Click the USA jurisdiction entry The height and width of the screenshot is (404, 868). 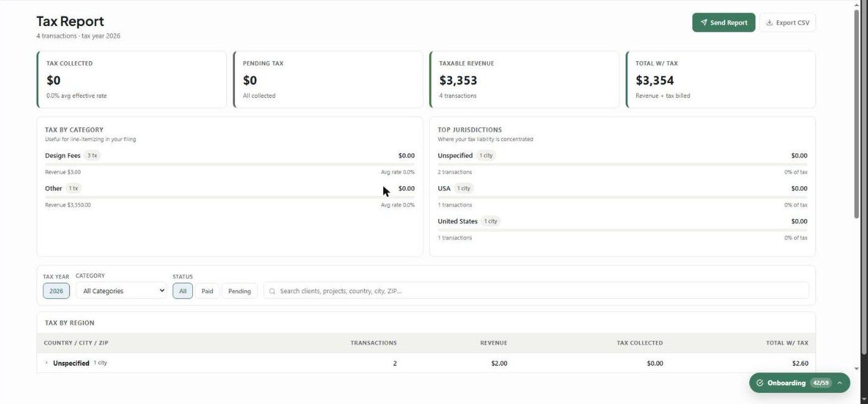[444, 189]
